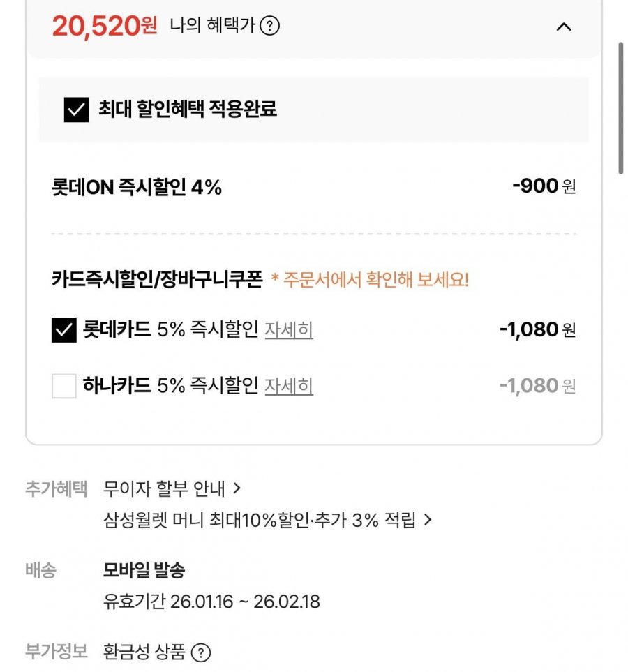This screenshot has width=628, height=672.
Task: Click the 카드즉시할인/장바구니쿠폰 heading
Action: 157,281
